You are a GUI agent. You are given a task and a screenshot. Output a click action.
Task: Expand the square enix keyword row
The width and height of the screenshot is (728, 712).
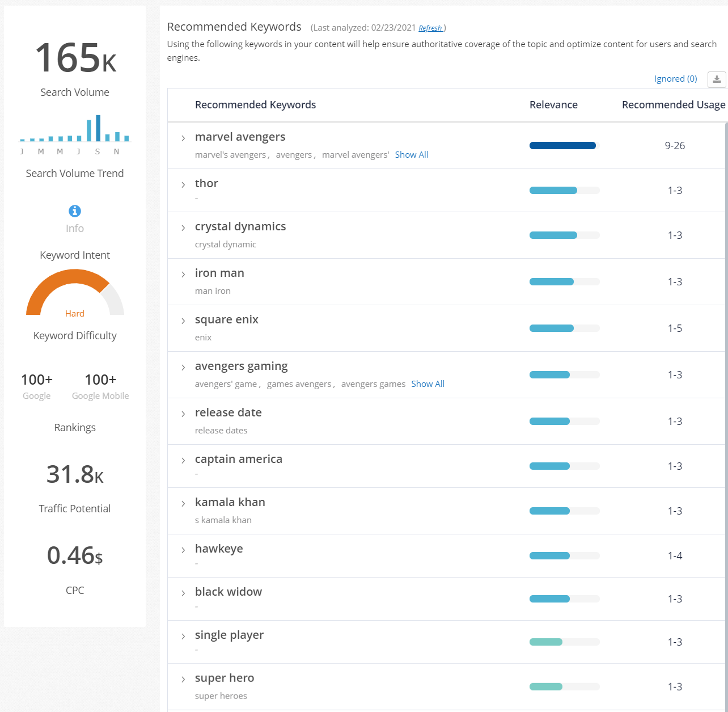(183, 321)
